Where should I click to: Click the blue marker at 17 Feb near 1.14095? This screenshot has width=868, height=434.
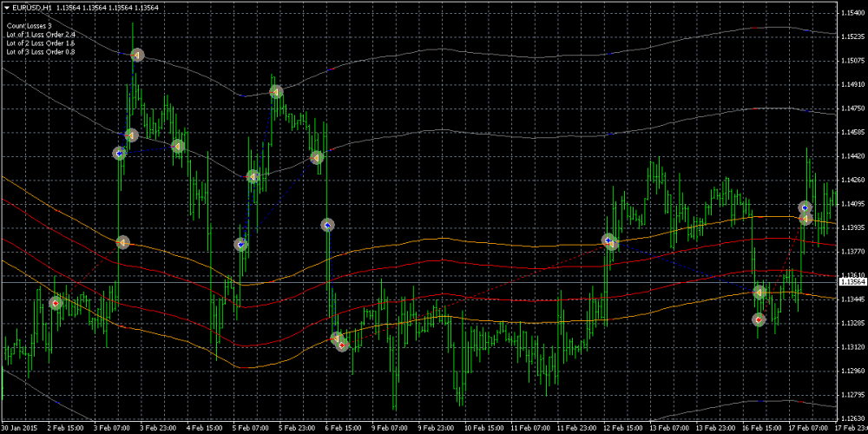coord(805,207)
